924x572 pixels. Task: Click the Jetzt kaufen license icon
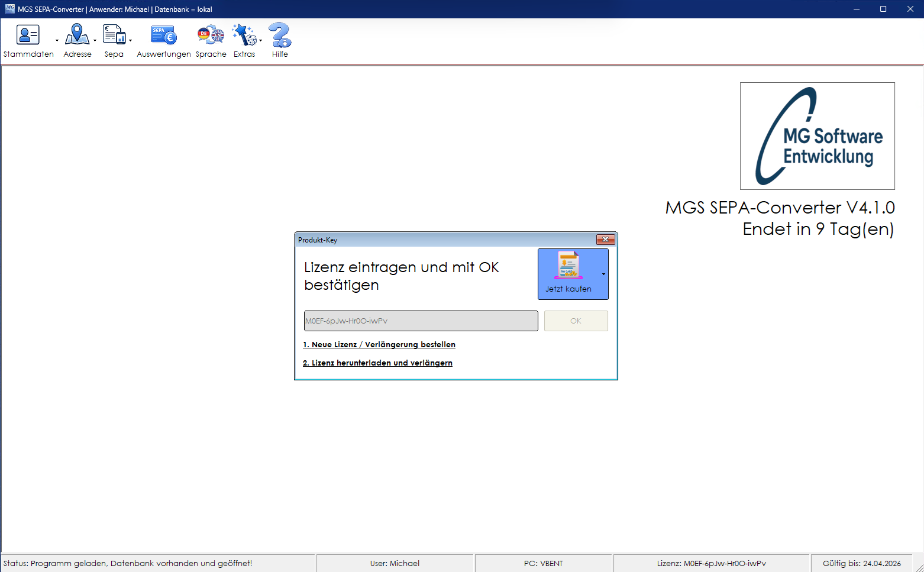(568, 265)
